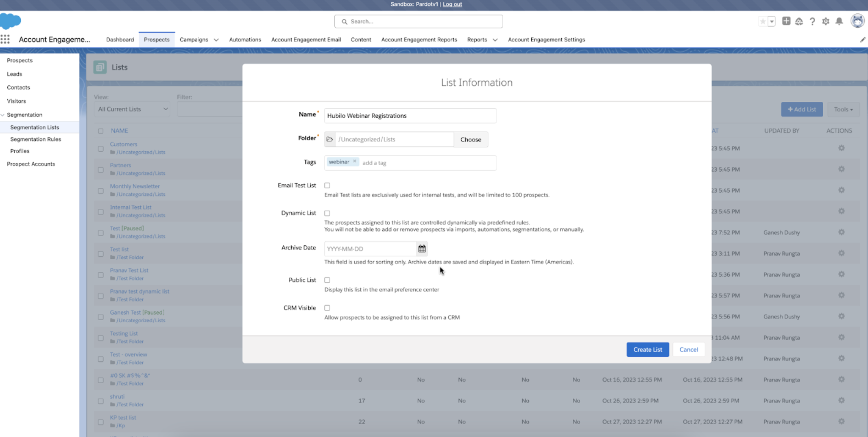Open the notifications bell

coord(839,21)
